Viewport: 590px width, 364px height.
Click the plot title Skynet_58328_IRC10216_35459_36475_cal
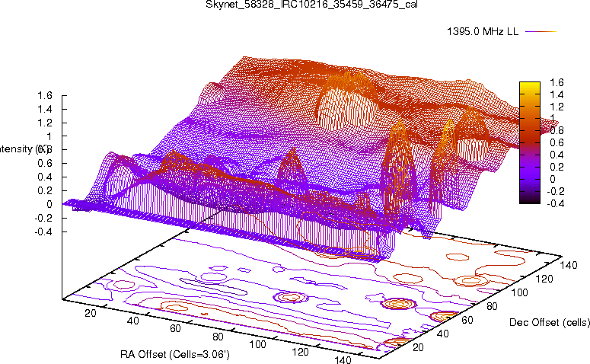(x=311, y=5)
